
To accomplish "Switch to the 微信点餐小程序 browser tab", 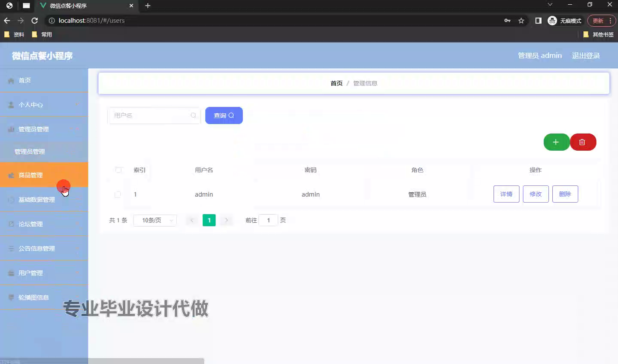I will pyautogui.click(x=86, y=6).
